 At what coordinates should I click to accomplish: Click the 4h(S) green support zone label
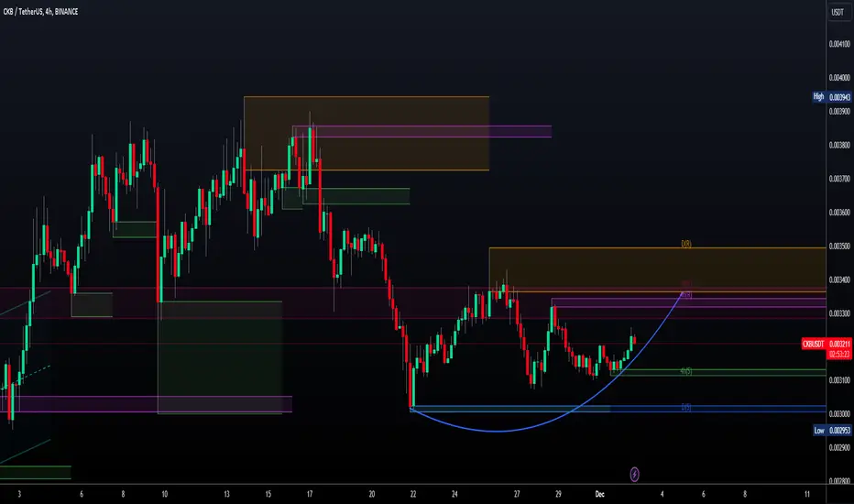[x=686, y=371]
